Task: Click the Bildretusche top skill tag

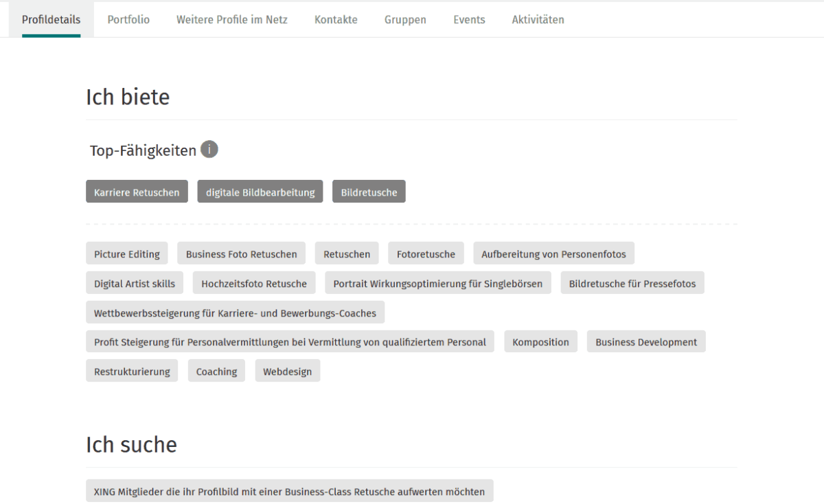Action: [x=369, y=192]
